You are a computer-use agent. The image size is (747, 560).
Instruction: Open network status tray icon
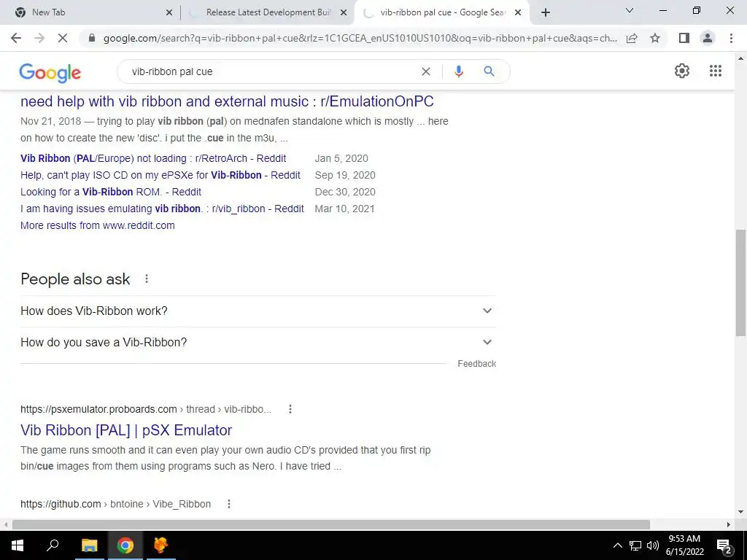[x=635, y=545]
